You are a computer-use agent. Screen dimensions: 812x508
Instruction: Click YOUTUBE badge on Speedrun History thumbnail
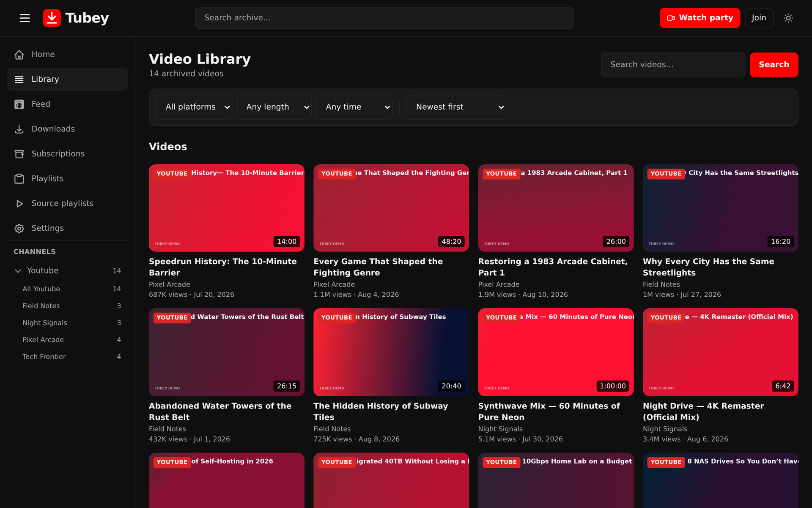tap(172, 174)
